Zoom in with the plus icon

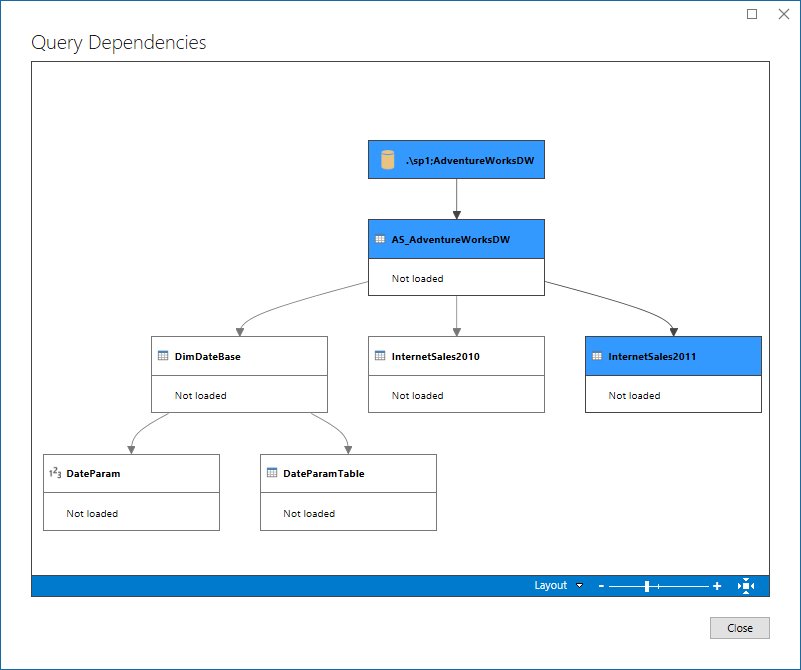pos(717,586)
